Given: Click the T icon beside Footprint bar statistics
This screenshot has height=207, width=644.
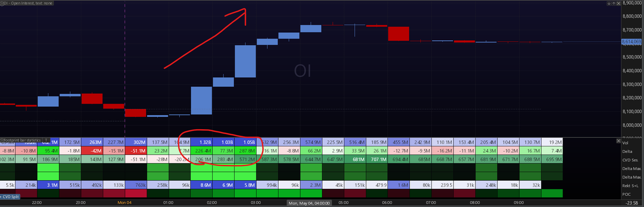Looking at the screenshot, I should click(x=46, y=139).
